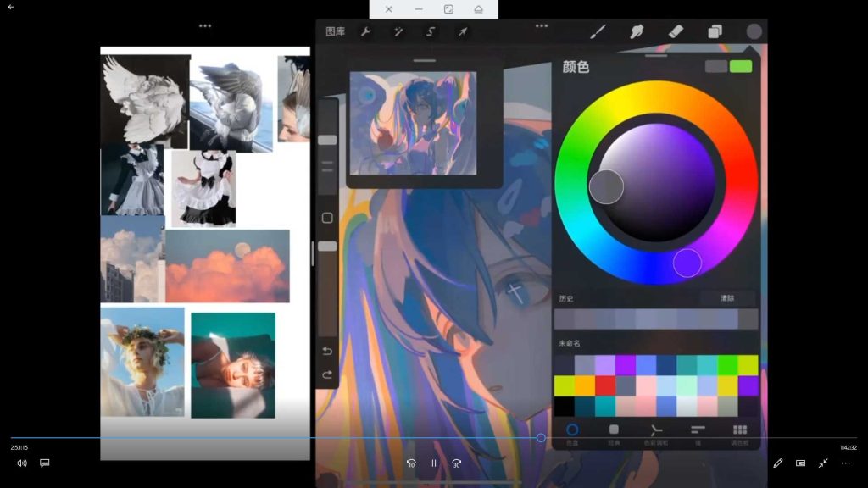Open the player's more options ellipsis
Viewport: 868px width, 488px height.
pyautogui.click(x=846, y=463)
